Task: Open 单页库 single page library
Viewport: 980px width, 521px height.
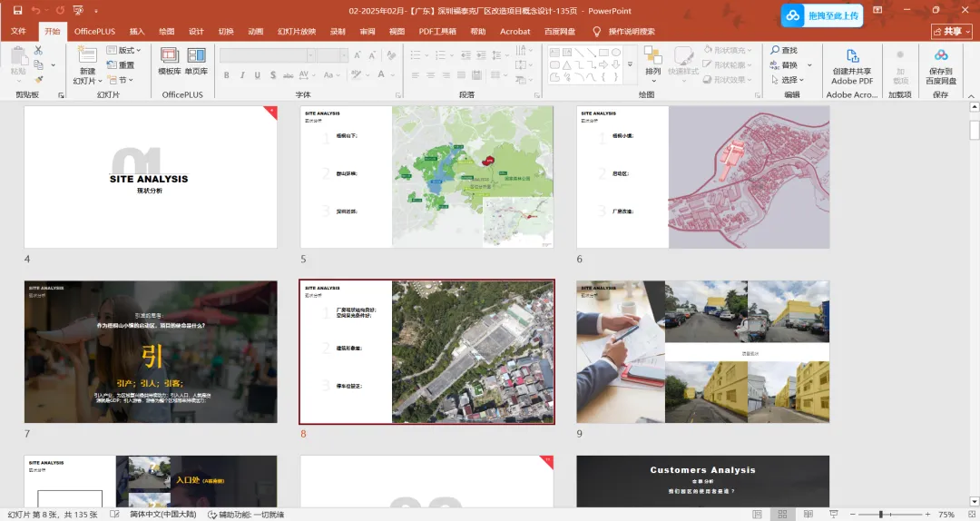Action: [x=196, y=61]
